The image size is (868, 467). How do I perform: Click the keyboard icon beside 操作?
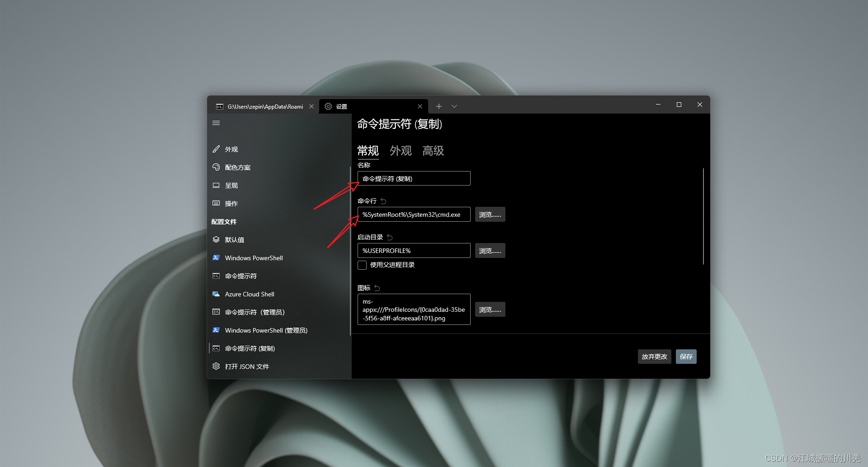(x=216, y=204)
